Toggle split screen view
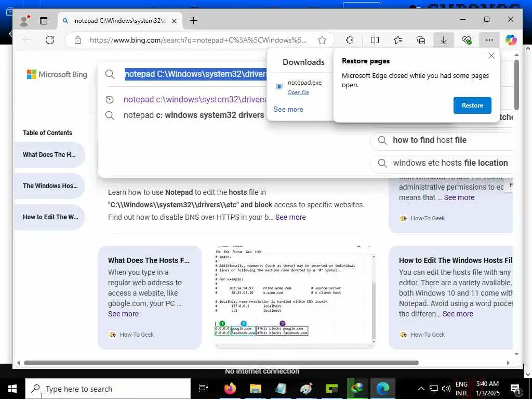Screen dimensions: 532x399 point(375,40)
